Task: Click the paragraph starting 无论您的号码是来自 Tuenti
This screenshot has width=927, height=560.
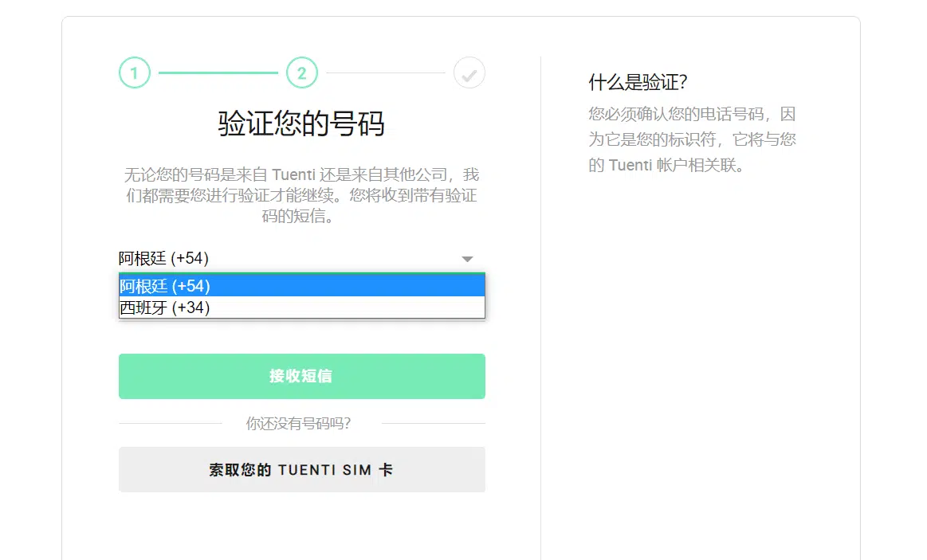Action: point(301,195)
